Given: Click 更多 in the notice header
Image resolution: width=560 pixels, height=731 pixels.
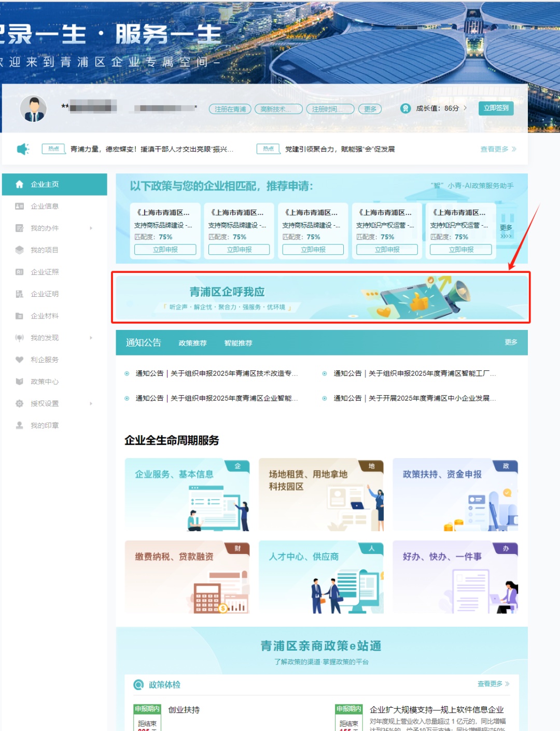Looking at the screenshot, I should (x=511, y=342).
